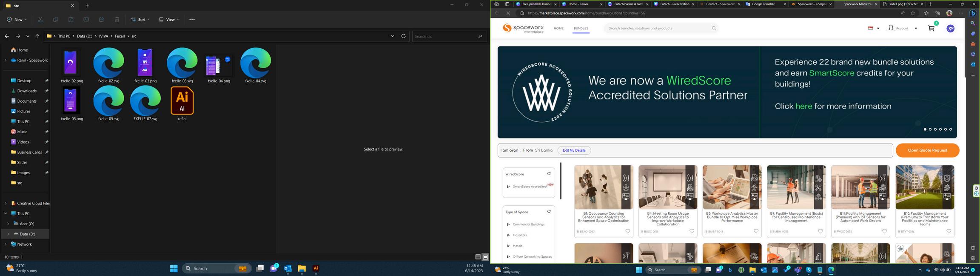Select the last banner carousel dot
This screenshot has height=276, width=980.
point(950,129)
